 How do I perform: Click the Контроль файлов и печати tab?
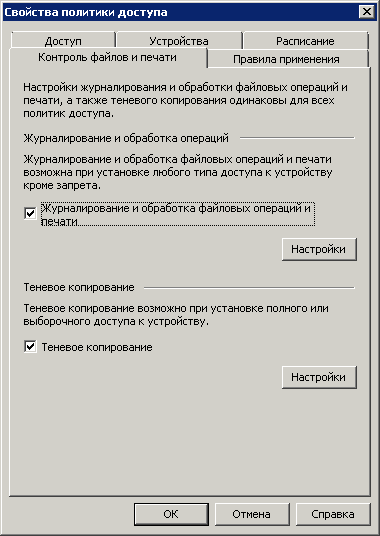pos(108,57)
